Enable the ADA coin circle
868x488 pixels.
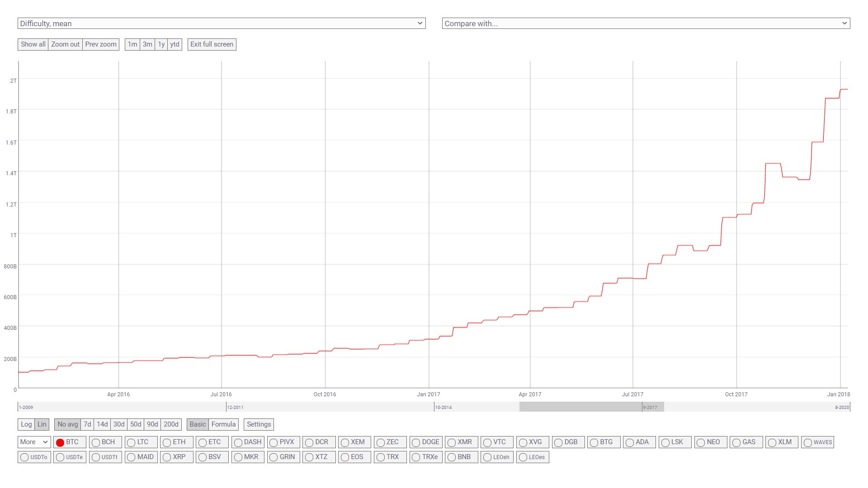(x=630, y=442)
